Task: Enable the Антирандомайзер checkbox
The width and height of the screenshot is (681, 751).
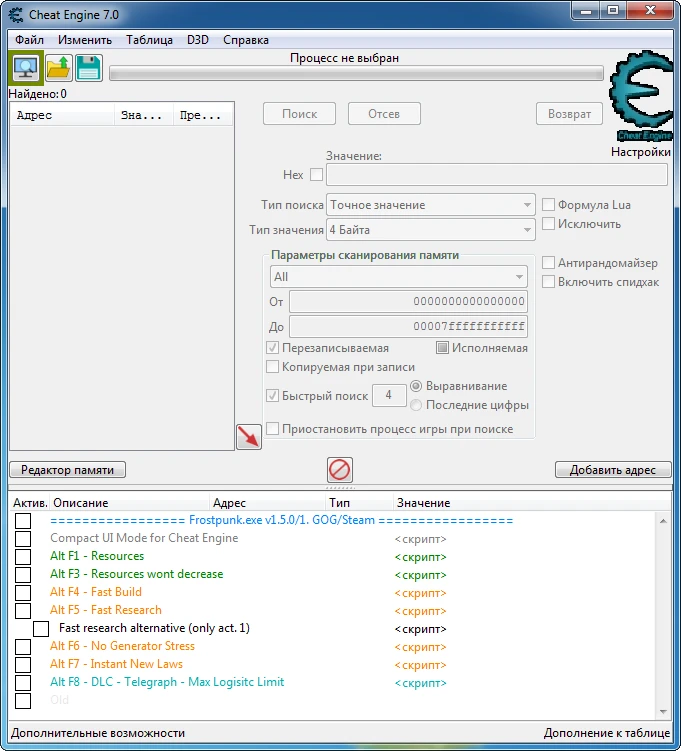Action: click(548, 262)
